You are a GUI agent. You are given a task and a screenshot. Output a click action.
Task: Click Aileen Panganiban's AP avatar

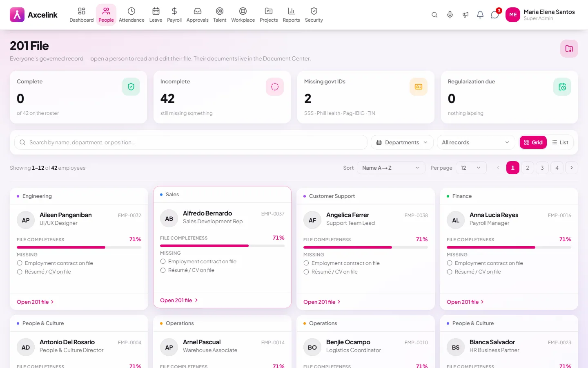click(x=26, y=220)
